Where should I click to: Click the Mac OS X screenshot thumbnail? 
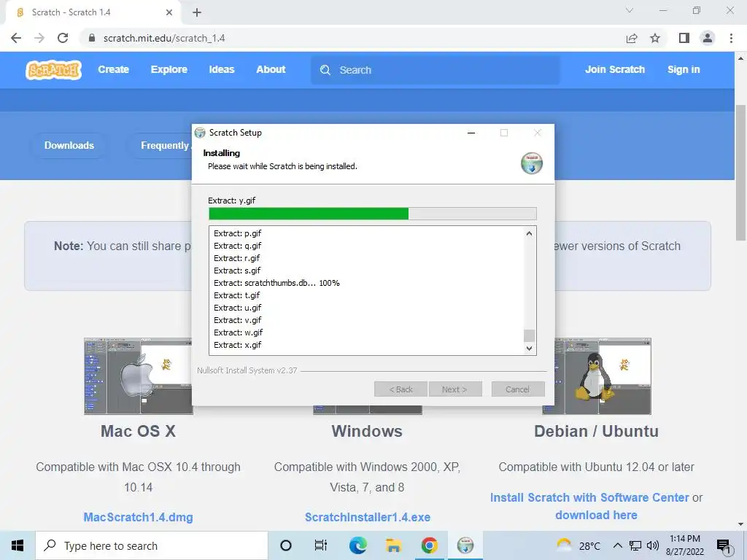[138, 376]
